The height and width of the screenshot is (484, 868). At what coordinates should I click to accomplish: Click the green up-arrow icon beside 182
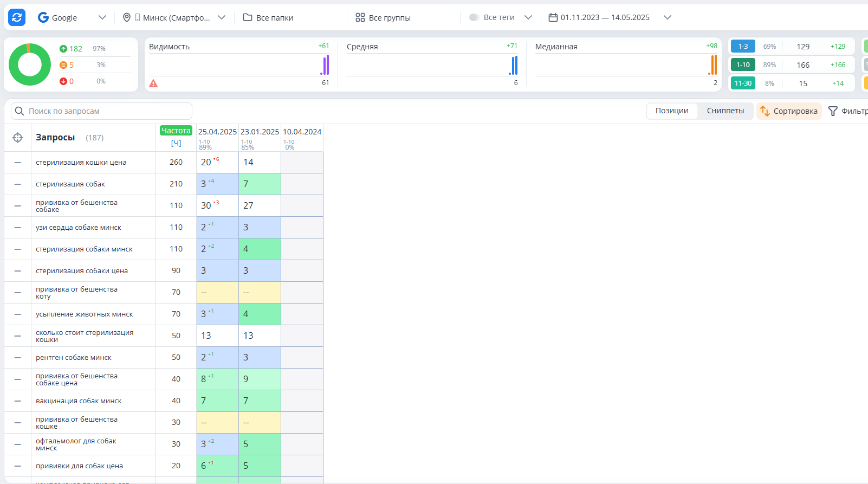click(63, 49)
